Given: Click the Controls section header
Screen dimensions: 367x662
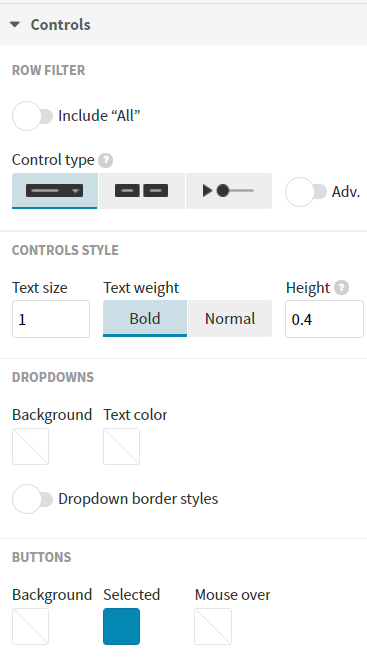Looking at the screenshot, I should click(x=183, y=24).
